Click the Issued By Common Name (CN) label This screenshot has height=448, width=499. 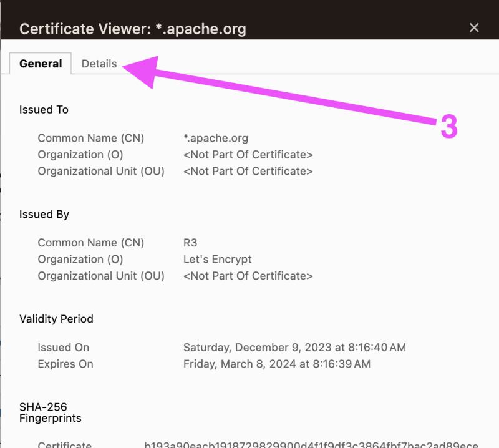click(91, 243)
